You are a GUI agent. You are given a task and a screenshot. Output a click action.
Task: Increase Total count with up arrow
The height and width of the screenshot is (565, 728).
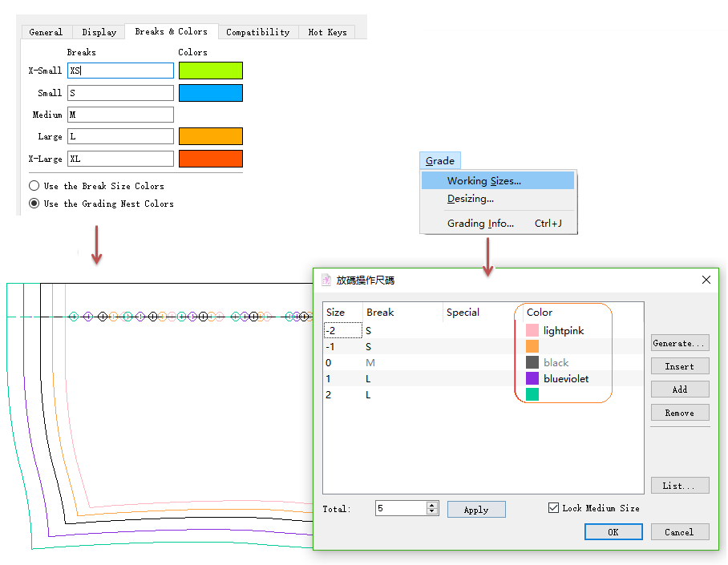(433, 505)
